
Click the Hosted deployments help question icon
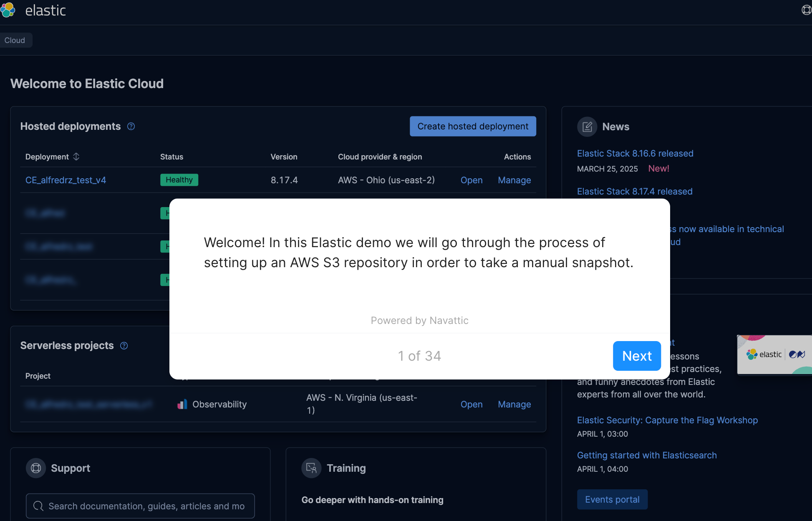(x=131, y=126)
